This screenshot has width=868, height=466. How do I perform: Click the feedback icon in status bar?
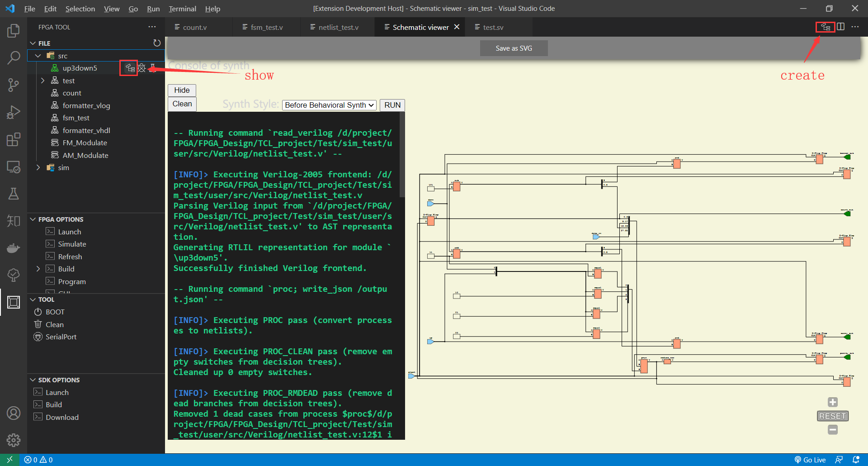click(839, 460)
